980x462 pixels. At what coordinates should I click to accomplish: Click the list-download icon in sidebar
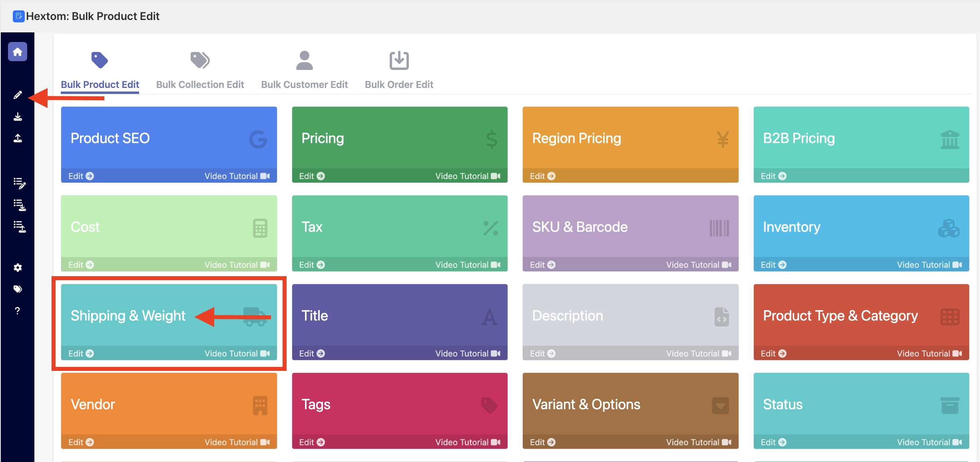pyautogui.click(x=19, y=205)
